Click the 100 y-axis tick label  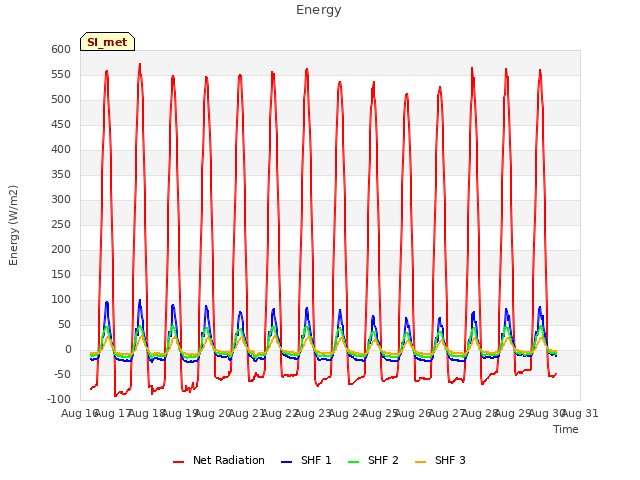pos(61,300)
